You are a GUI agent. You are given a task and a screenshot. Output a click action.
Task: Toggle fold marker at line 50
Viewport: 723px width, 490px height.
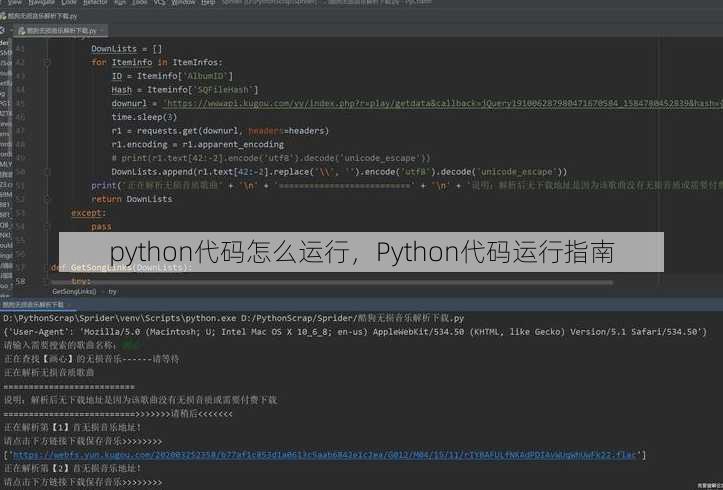(x=47, y=172)
